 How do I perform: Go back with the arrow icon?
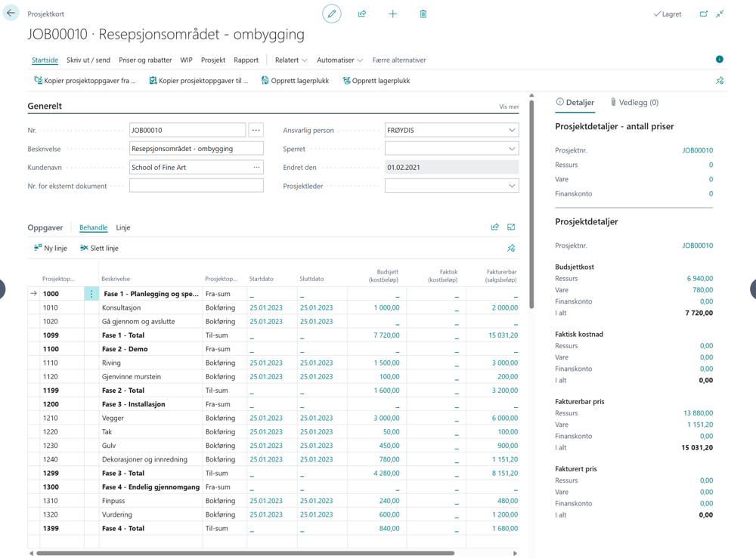(11, 13)
